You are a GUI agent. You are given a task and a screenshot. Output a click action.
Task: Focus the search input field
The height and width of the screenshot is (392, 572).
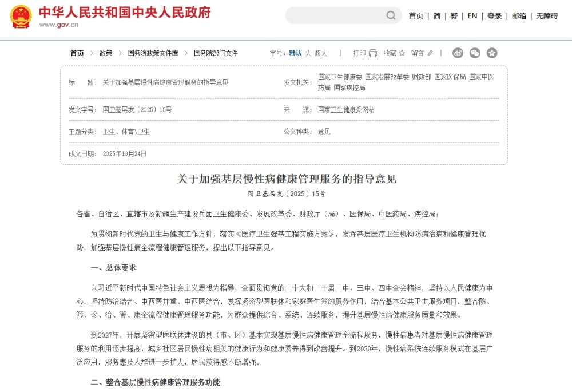pyautogui.click(x=335, y=15)
